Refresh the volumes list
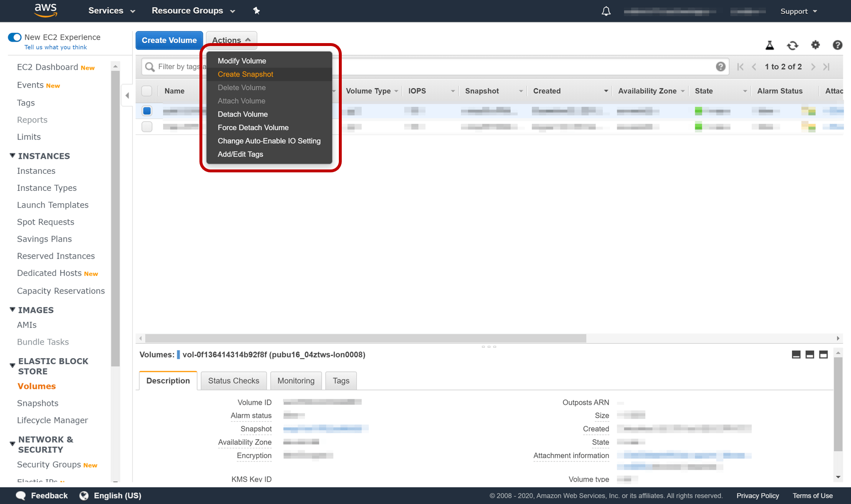 coord(792,45)
